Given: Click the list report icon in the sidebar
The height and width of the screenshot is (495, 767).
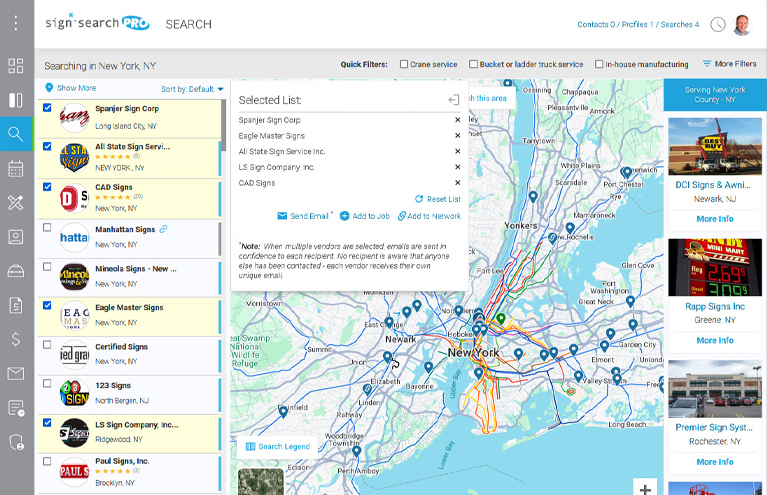Looking at the screenshot, I should point(16,408).
